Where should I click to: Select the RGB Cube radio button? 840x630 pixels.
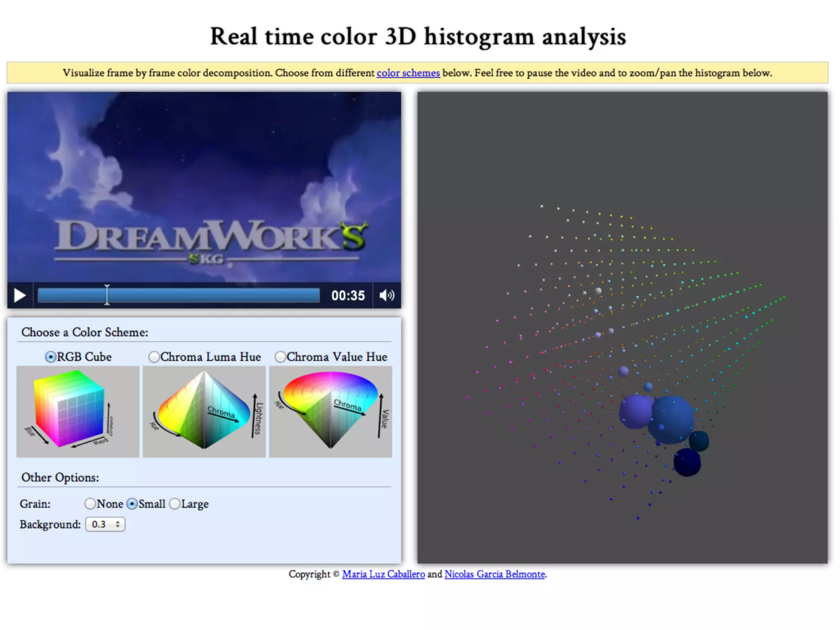tap(50, 357)
